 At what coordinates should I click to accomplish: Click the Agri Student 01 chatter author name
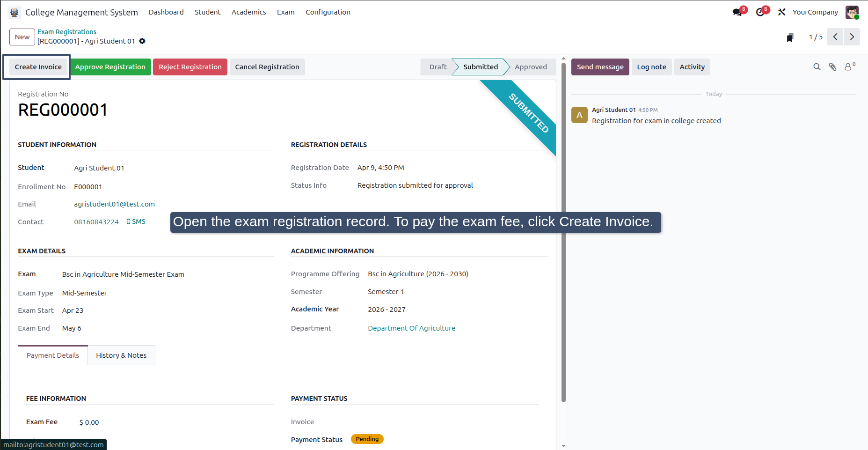613,110
